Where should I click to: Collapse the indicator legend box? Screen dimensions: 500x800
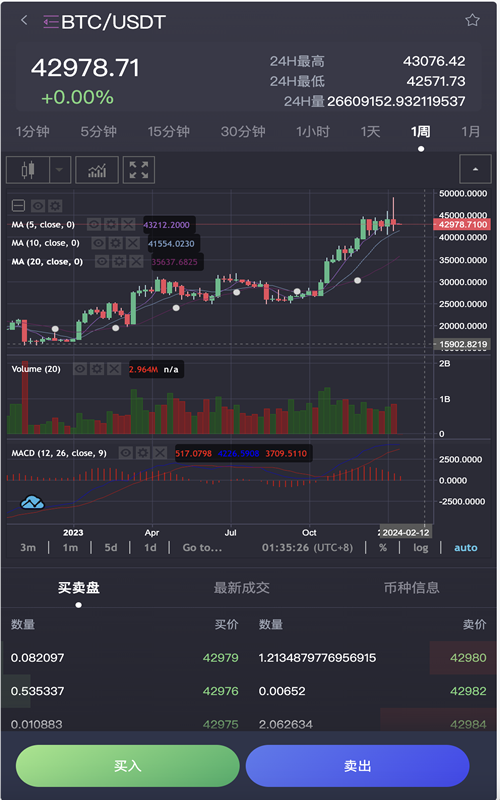tap(18, 206)
